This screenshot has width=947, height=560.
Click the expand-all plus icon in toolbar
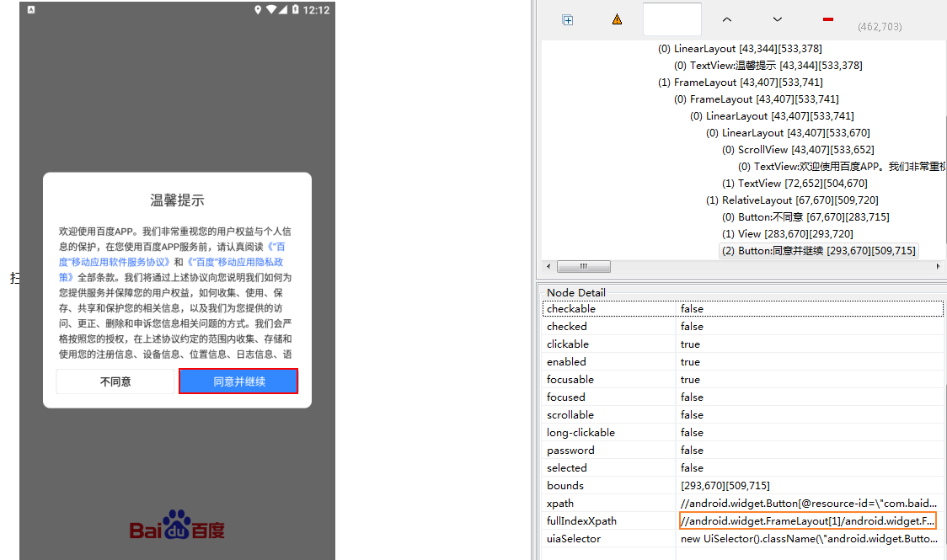point(567,20)
